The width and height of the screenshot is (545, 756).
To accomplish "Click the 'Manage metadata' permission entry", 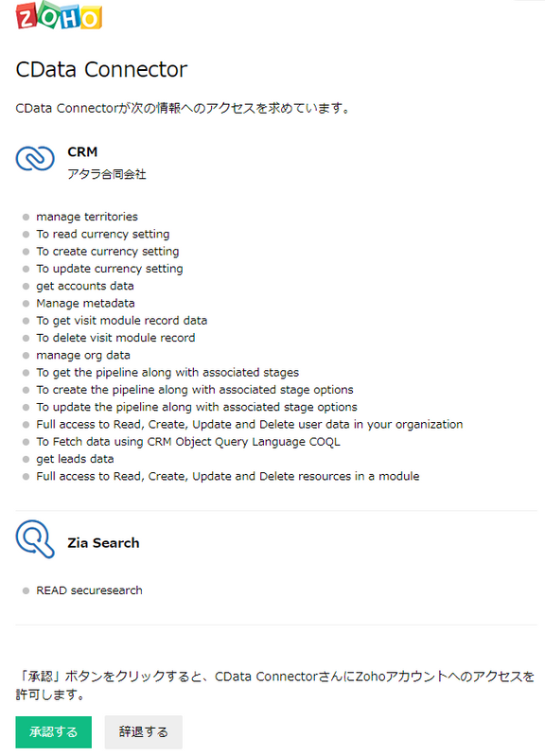I will pos(85,304).
